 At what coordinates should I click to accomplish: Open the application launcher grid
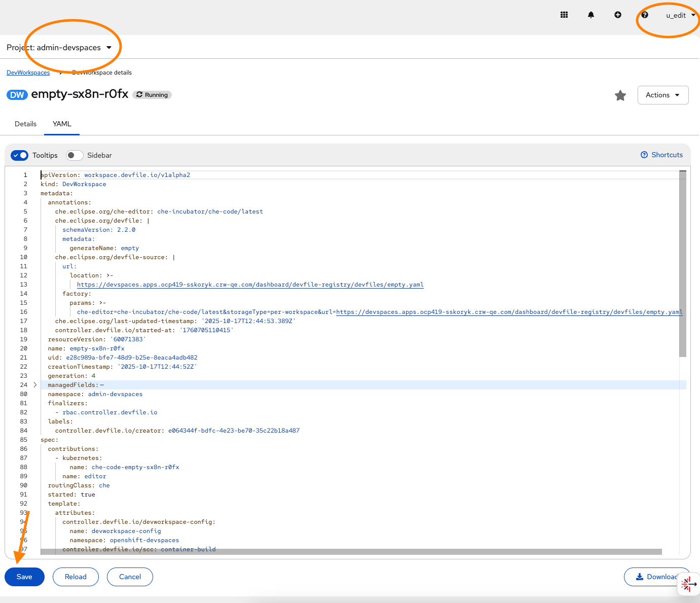tap(564, 15)
